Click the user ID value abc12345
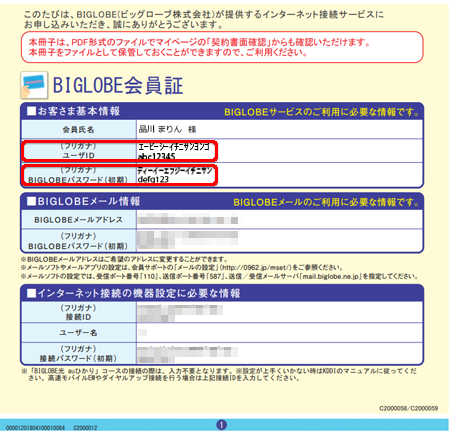This screenshot has height=437, width=450. 157,156
